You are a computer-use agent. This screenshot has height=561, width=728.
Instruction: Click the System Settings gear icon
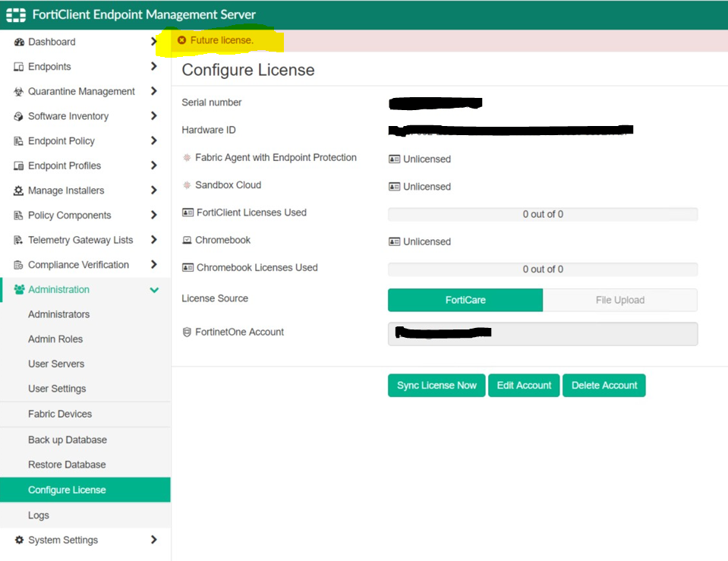click(x=19, y=540)
